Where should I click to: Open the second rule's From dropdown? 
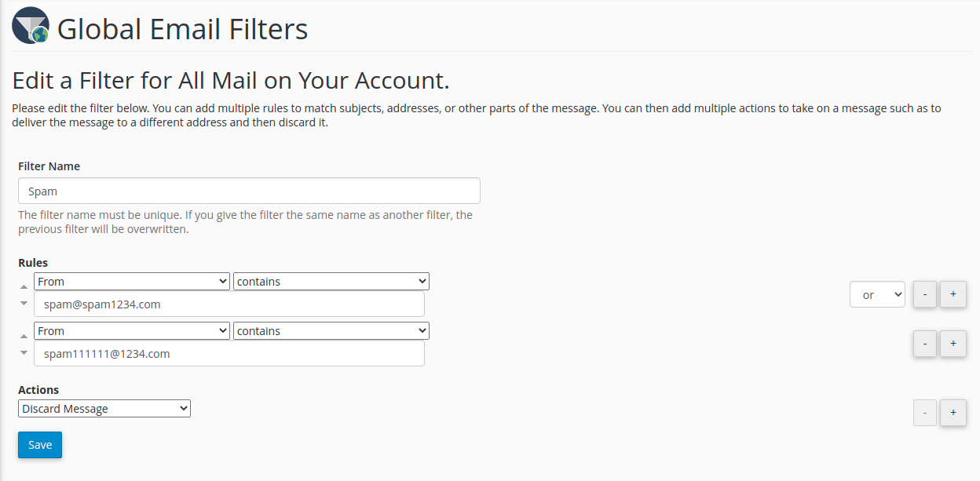(x=132, y=331)
